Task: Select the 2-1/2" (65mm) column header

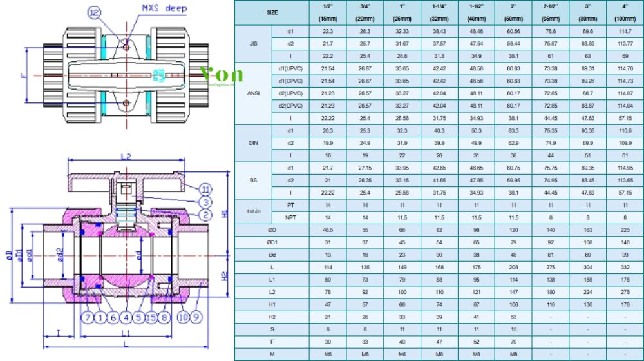Action: (551, 13)
